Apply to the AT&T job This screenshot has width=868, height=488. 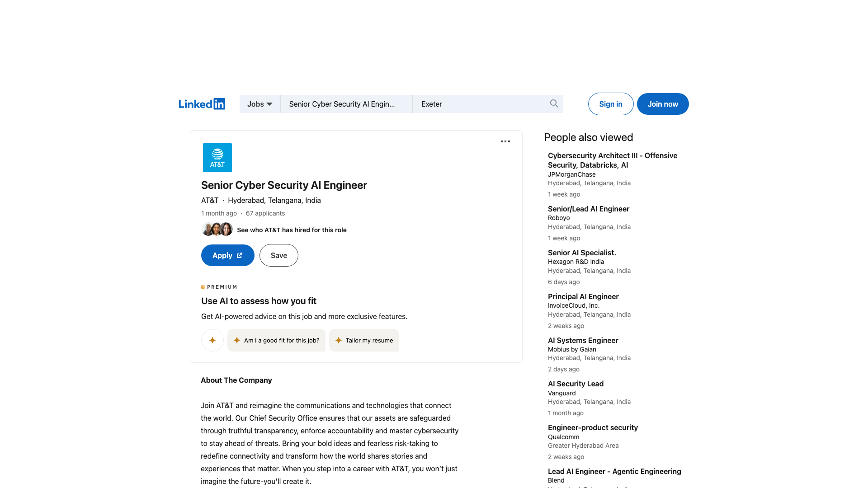point(228,255)
